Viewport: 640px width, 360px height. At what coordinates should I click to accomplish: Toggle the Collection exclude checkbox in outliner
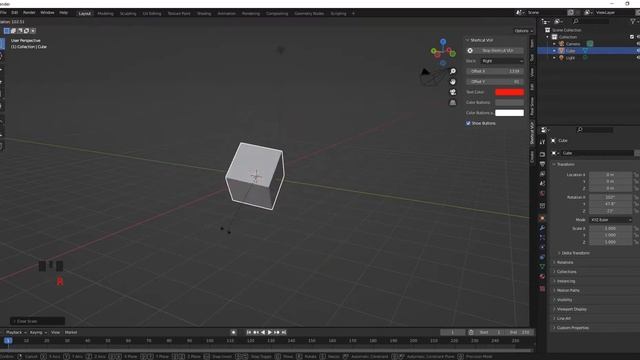(x=632, y=37)
